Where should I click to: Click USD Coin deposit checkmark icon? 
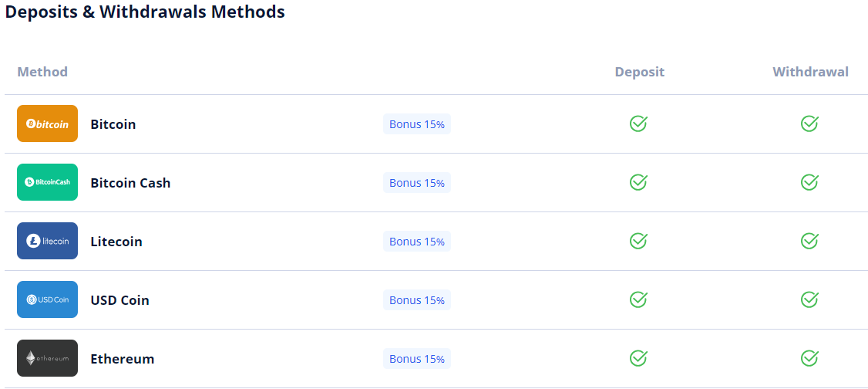[638, 299]
